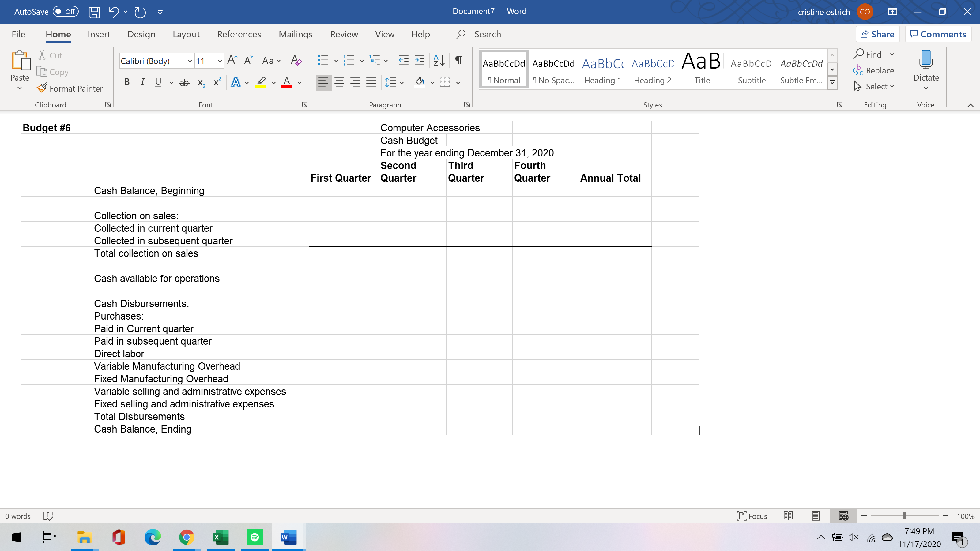Viewport: 980px width, 551px height.
Task: Toggle the AutoSave switch
Action: (66, 12)
